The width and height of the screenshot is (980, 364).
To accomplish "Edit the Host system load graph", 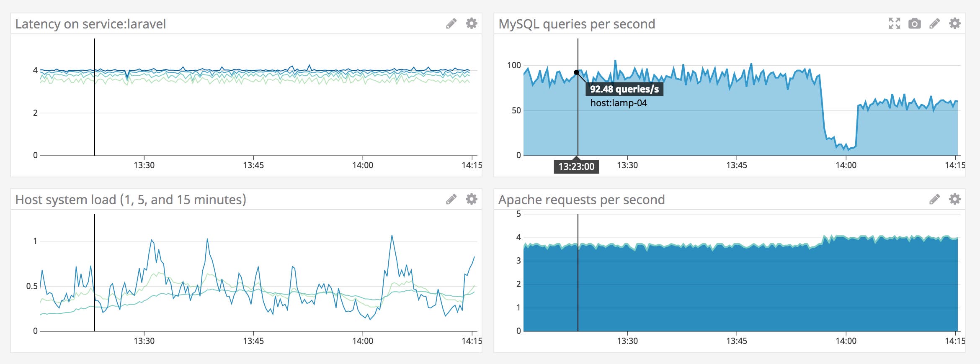I will point(451,200).
